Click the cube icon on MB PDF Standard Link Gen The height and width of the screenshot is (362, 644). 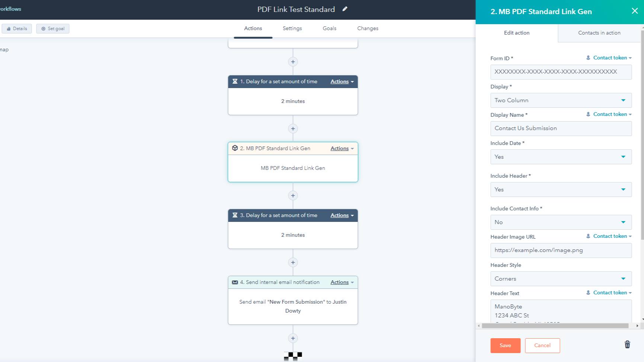coord(235,148)
